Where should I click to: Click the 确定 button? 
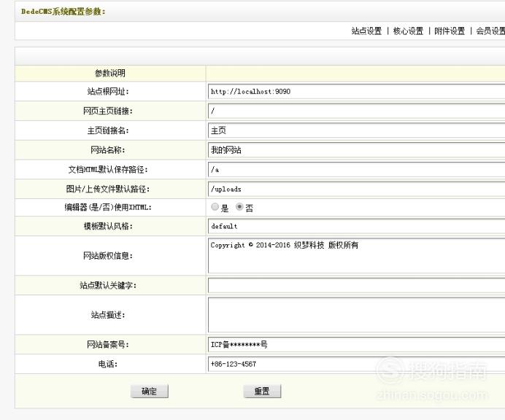click(150, 391)
